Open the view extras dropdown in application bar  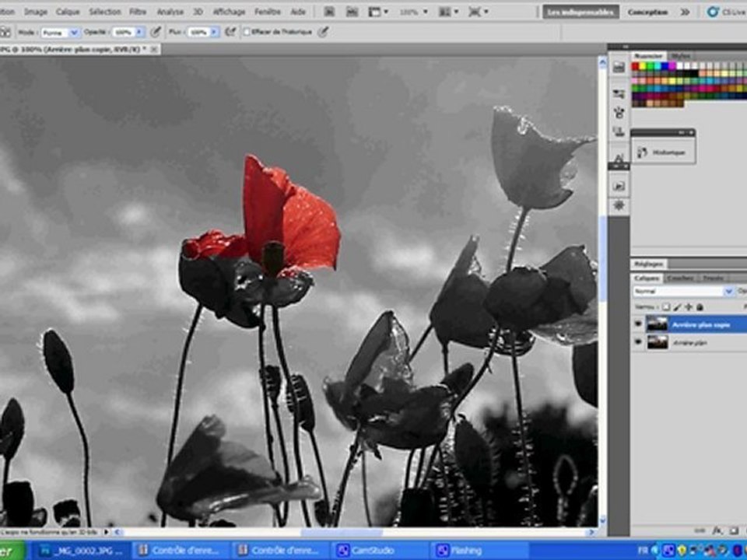378,12
